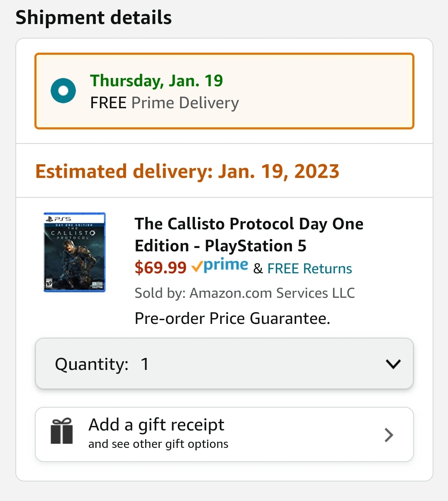This screenshot has height=501, width=448.
Task: Open the FREE Returns link
Action: coord(309,269)
